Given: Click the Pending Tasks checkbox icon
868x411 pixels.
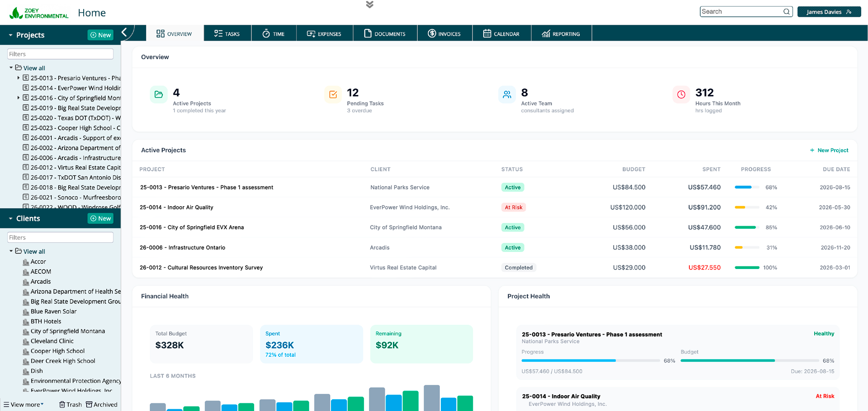Looking at the screenshot, I should [x=333, y=94].
